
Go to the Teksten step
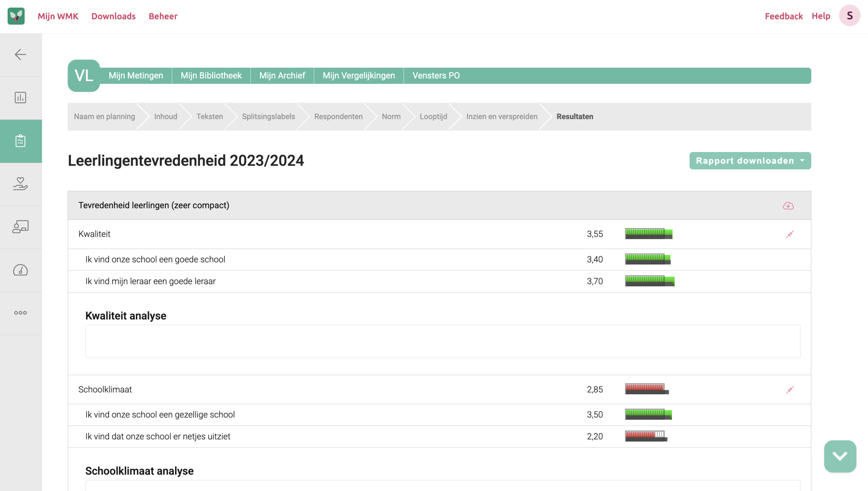210,117
